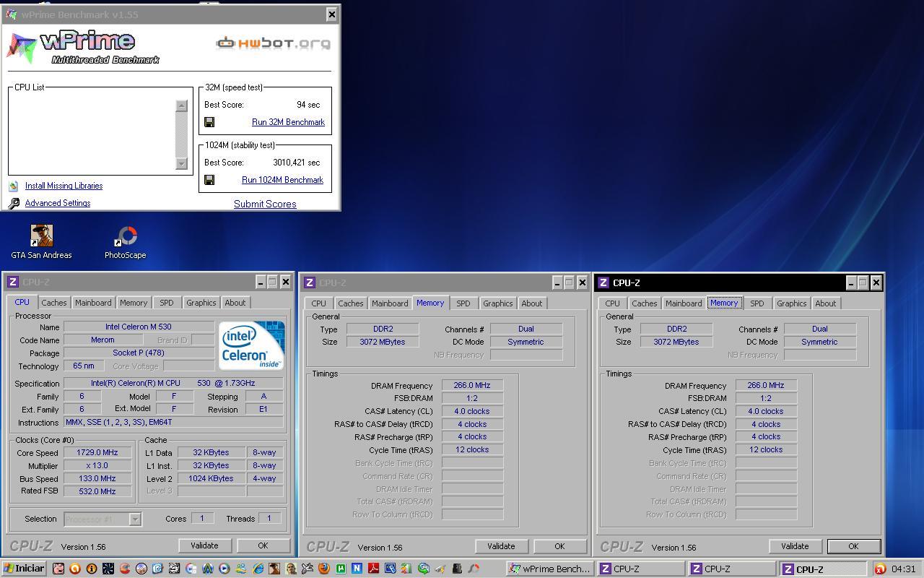Screen dimensions: 924x578
Task: Click Validate in the Celeron CPU-Z window
Action: click(204, 545)
